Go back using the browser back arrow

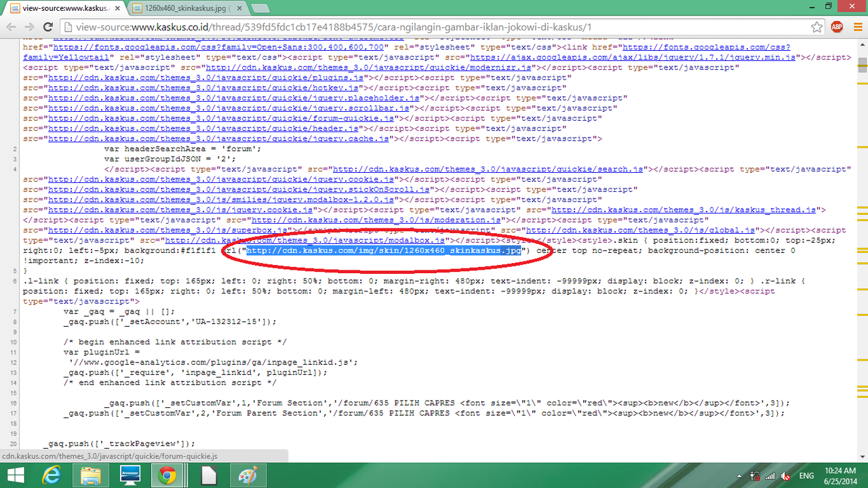pyautogui.click(x=11, y=27)
